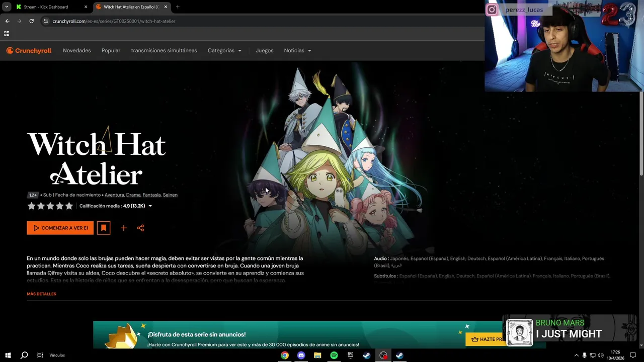View site information icon in address bar

click(46, 21)
